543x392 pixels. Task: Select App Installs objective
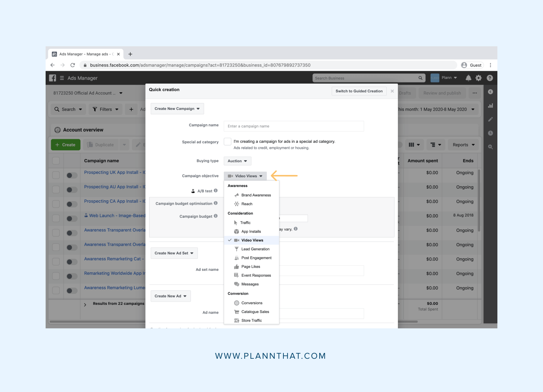tap(252, 231)
